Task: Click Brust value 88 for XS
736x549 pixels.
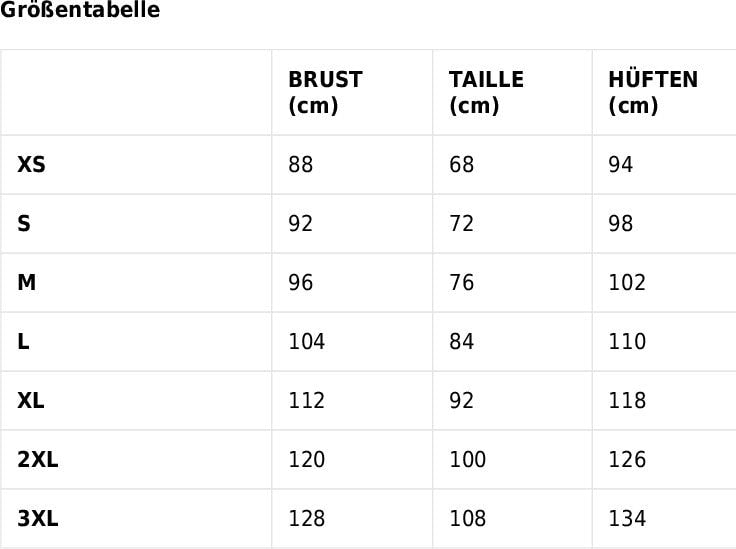Action: tap(301, 164)
